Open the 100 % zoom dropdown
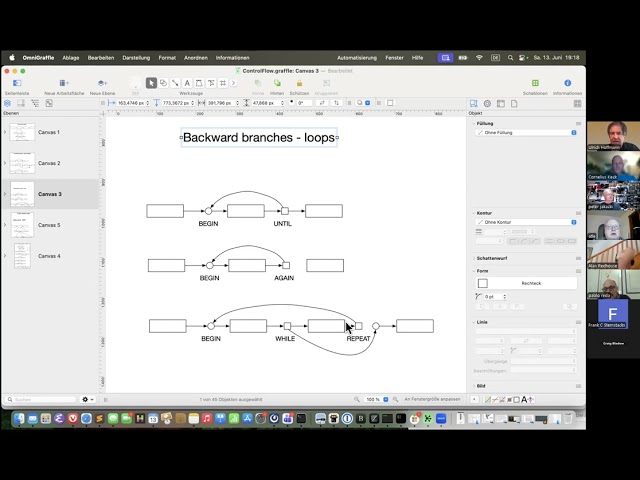This screenshot has width=640, height=480. coord(376,399)
